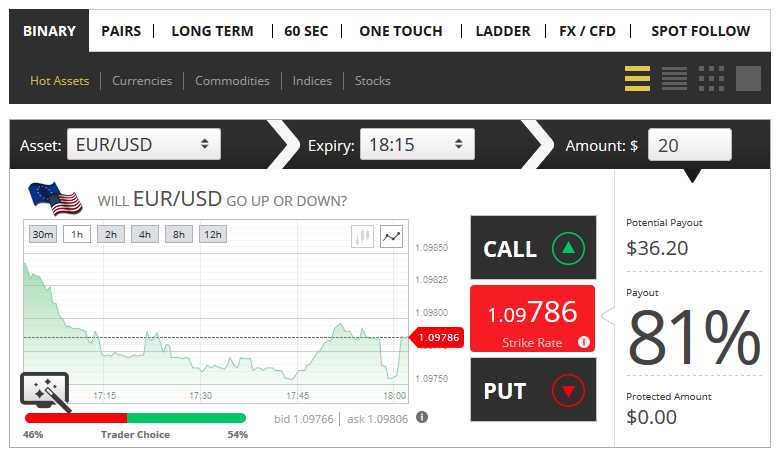Click the PUT button

533,390
